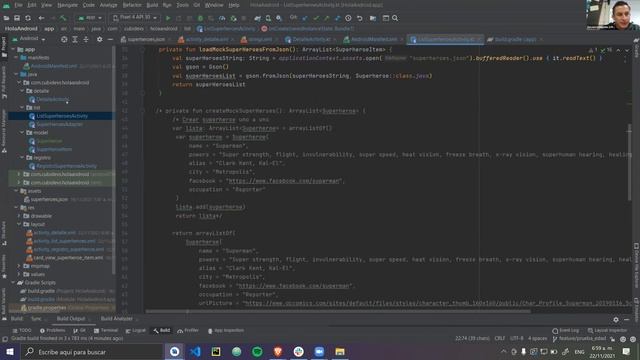Open File Explorer from the taskbar
The image size is (640, 360).
(x=340, y=351)
